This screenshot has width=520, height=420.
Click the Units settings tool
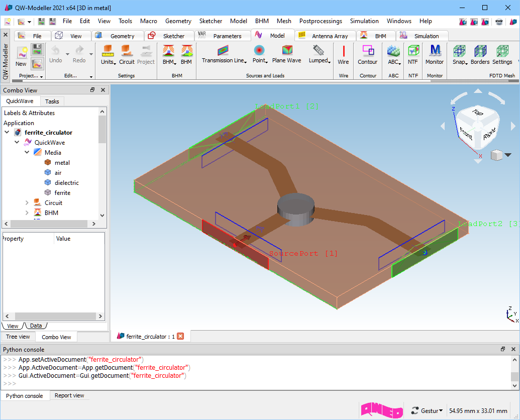(108, 55)
